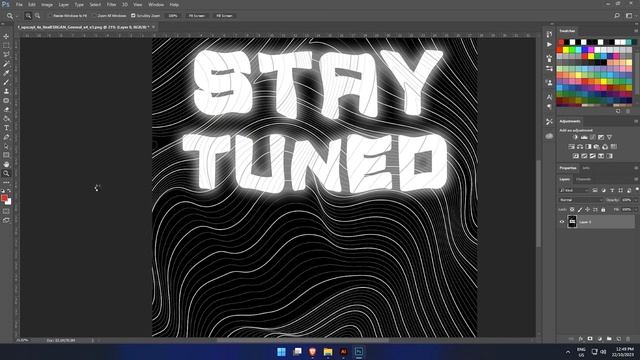The image size is (640, 360).
Task: Open the Filter menu
Action: point(111,4)
